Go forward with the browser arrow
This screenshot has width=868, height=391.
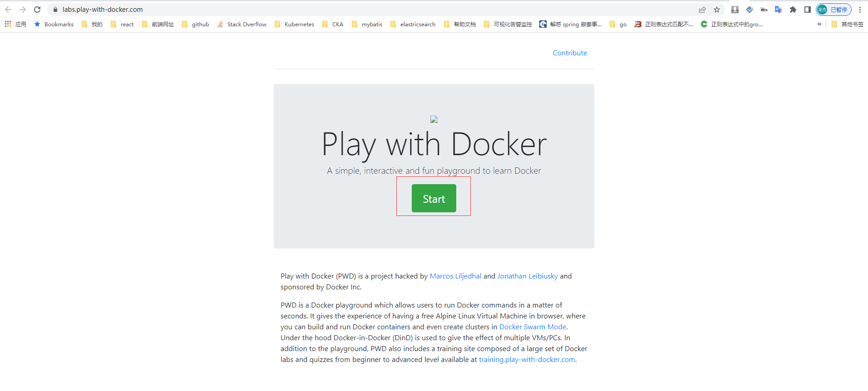(23, 10)
